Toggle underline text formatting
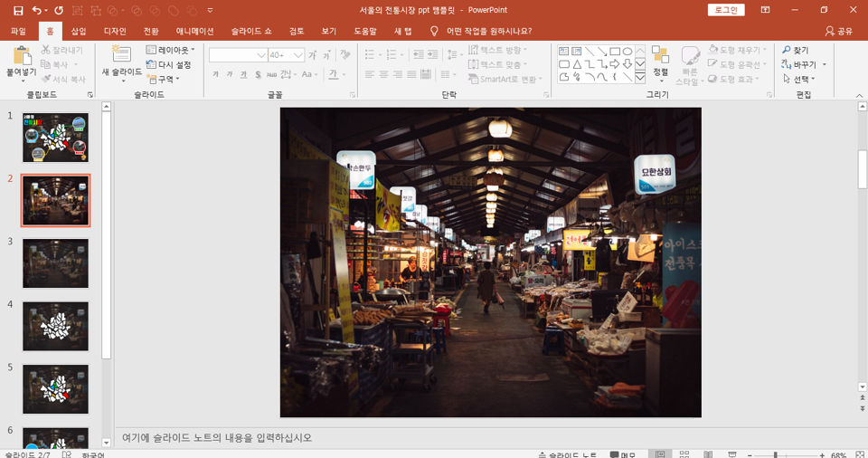 pos(243,74)
